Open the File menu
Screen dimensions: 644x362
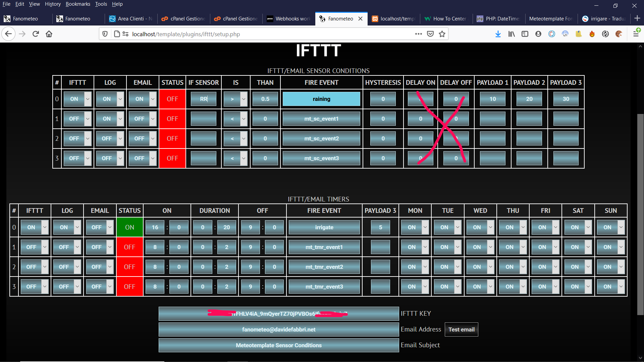click(6, 4)
